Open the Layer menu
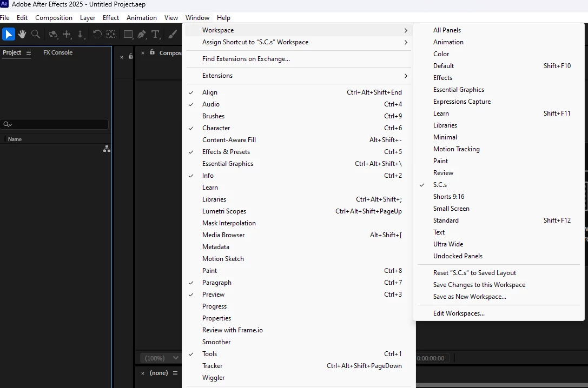Screen dimensions: 588x388 tap(88, 18)
